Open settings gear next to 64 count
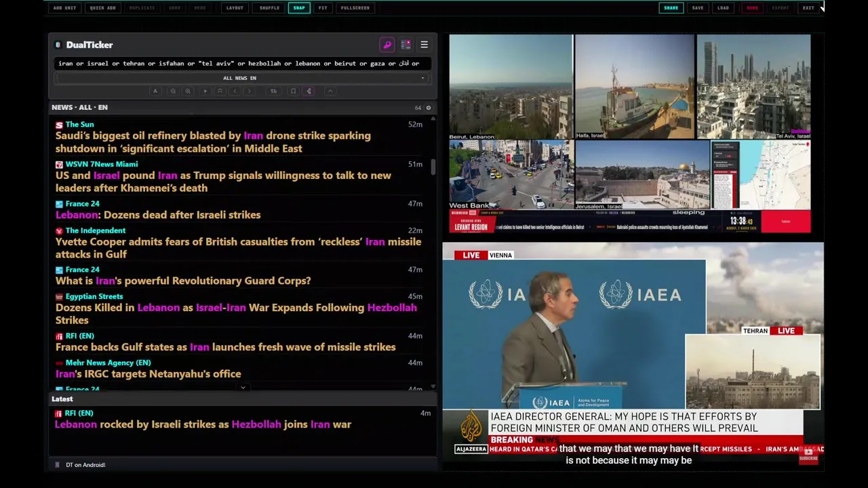The image size is (868, 488). (428, 108)
